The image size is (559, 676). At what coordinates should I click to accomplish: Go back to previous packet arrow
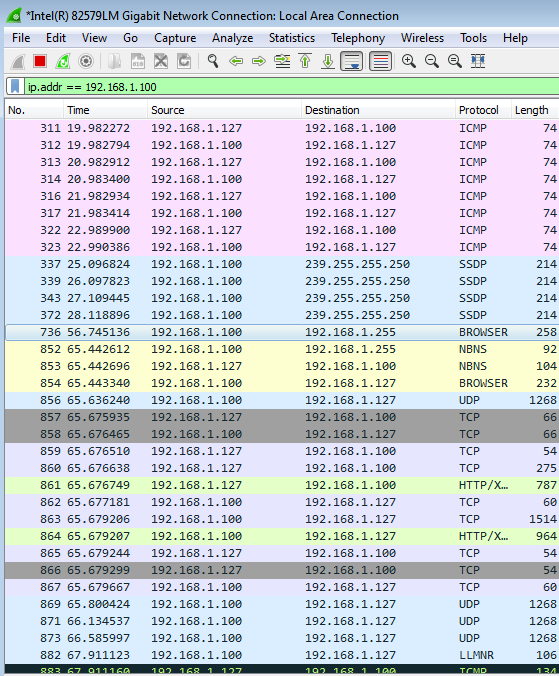tap(236, 61)
